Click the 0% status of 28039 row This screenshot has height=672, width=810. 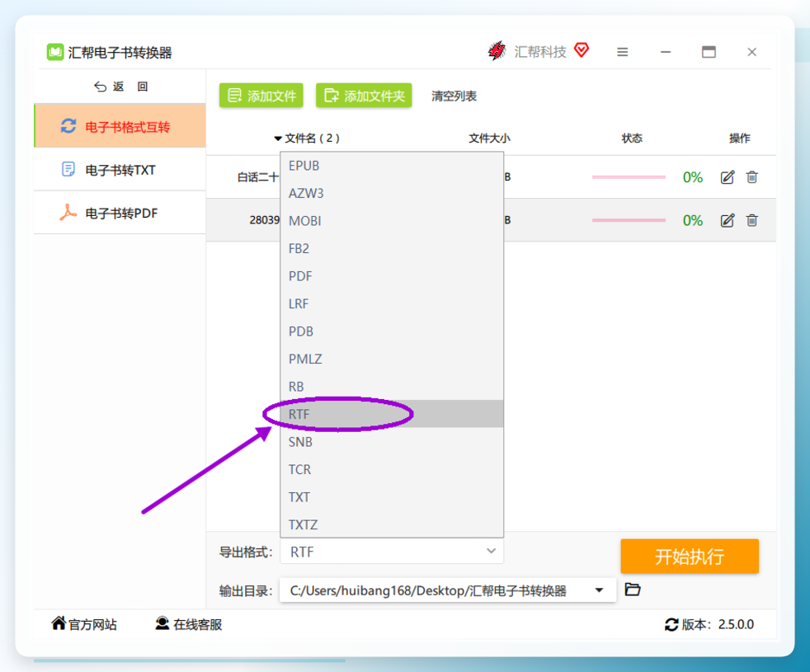click(693, 220)
